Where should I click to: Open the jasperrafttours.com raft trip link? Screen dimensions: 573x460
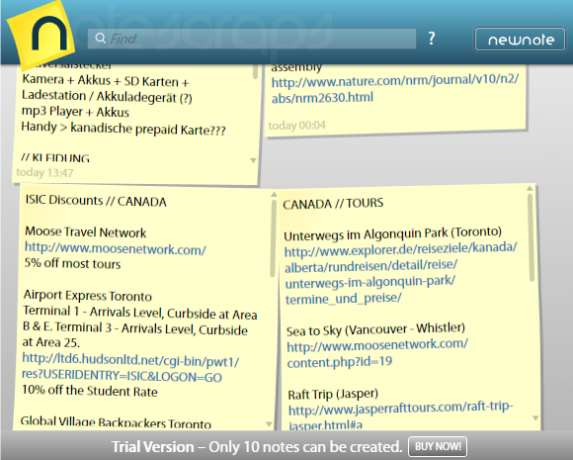coord(401,416)
